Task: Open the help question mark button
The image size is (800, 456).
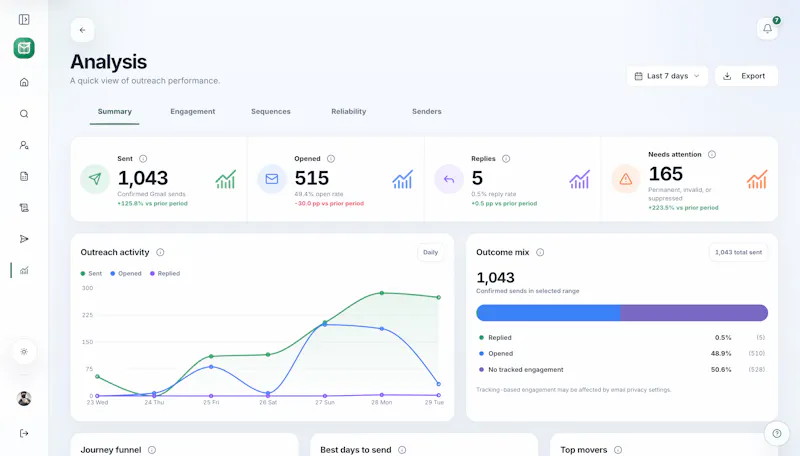Action: (777, 434)
